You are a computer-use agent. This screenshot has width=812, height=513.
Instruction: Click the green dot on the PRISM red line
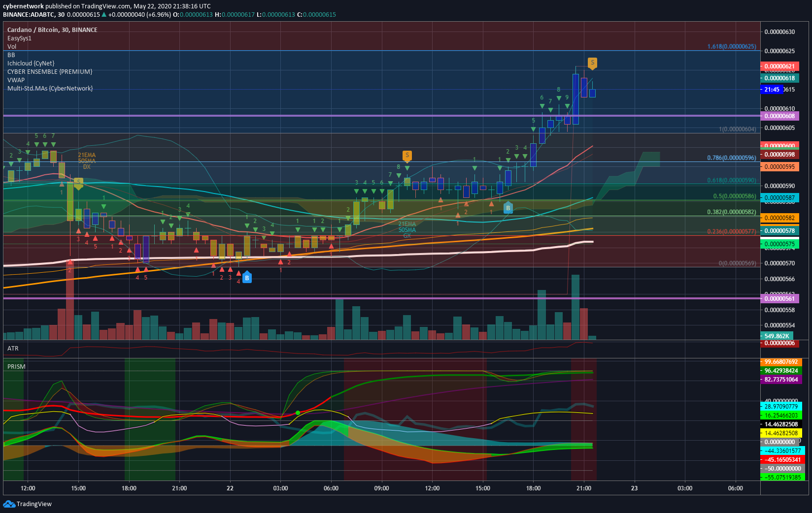298,413
